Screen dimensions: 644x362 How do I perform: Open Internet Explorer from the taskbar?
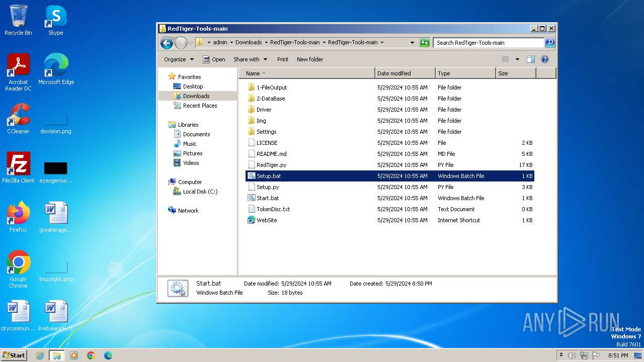[40, 355]
